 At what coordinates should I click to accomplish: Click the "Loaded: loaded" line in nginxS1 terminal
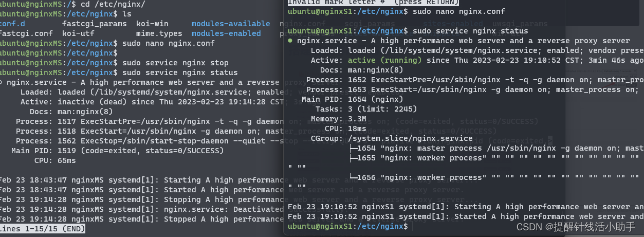[477, 50]
